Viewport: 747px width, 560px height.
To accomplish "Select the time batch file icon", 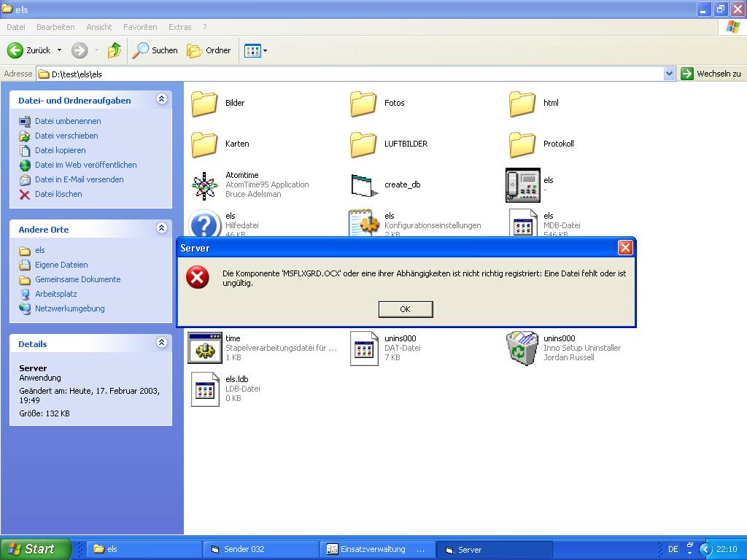I will 204,348.
